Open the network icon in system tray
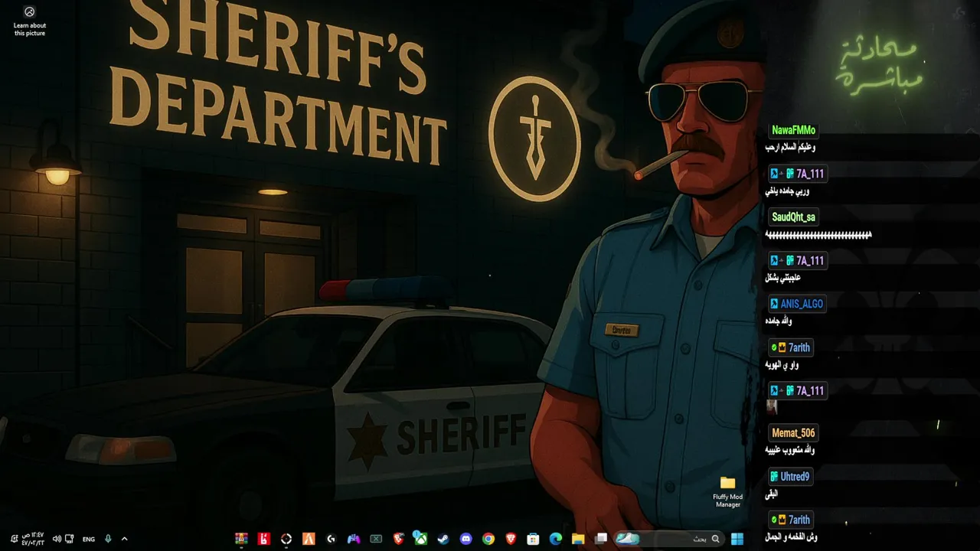 pos(70,539)
